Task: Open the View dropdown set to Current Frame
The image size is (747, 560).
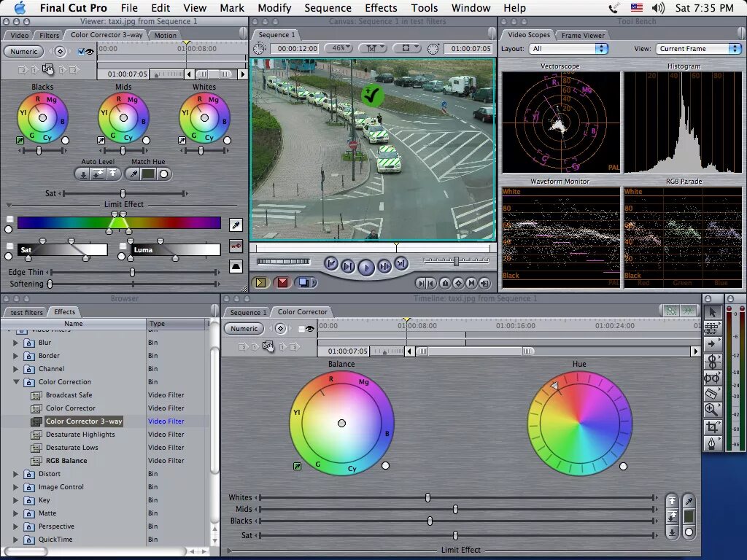Action: [x=698, y=49]
